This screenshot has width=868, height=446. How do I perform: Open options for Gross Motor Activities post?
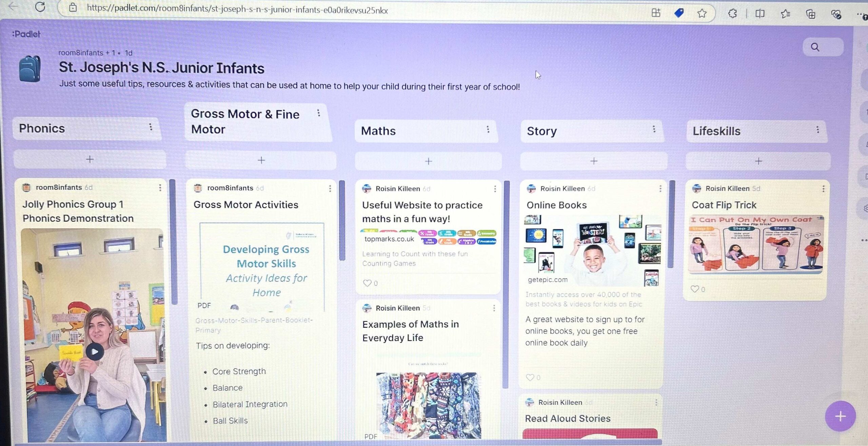point(330,188)
